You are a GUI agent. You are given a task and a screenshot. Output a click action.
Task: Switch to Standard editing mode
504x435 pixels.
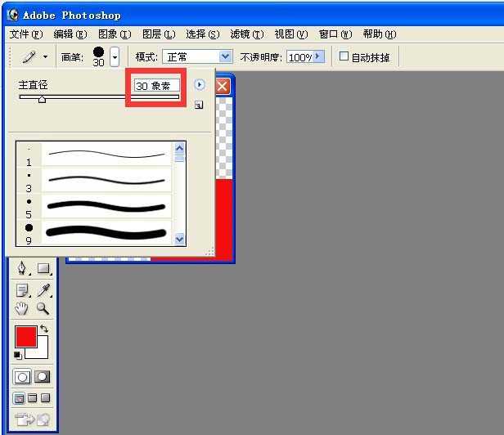[x=22, y=377]
